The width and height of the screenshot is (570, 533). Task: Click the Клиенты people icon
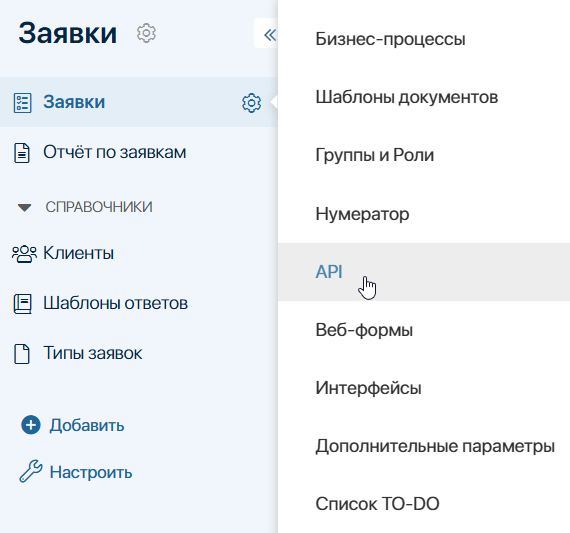[24, 254]
